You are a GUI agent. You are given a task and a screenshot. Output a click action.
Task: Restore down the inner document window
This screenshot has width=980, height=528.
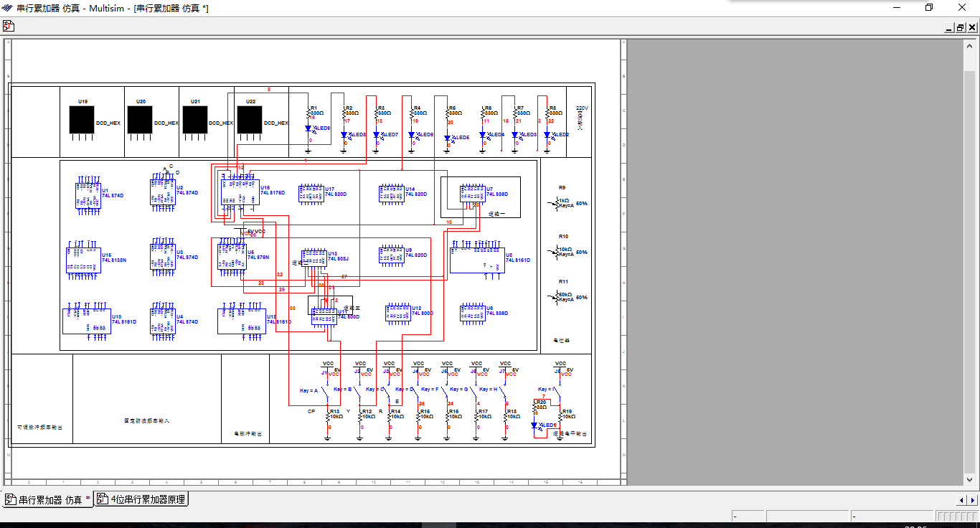(x=961, y=28)
